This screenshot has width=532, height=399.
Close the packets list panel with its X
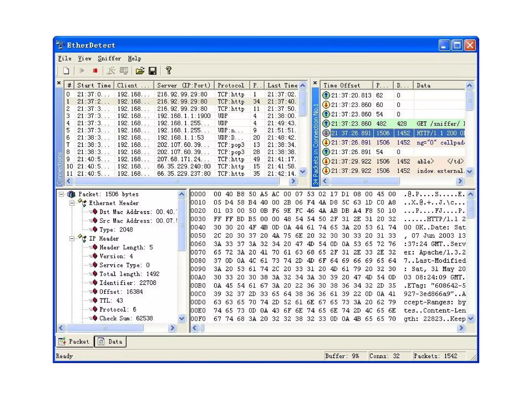pyautogui.click(x=315, y=83)
